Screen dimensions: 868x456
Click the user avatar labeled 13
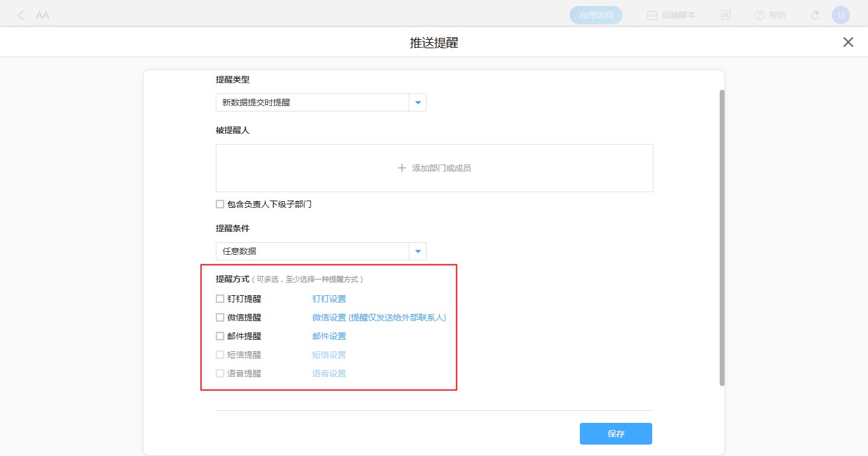(x=840, y=15)
